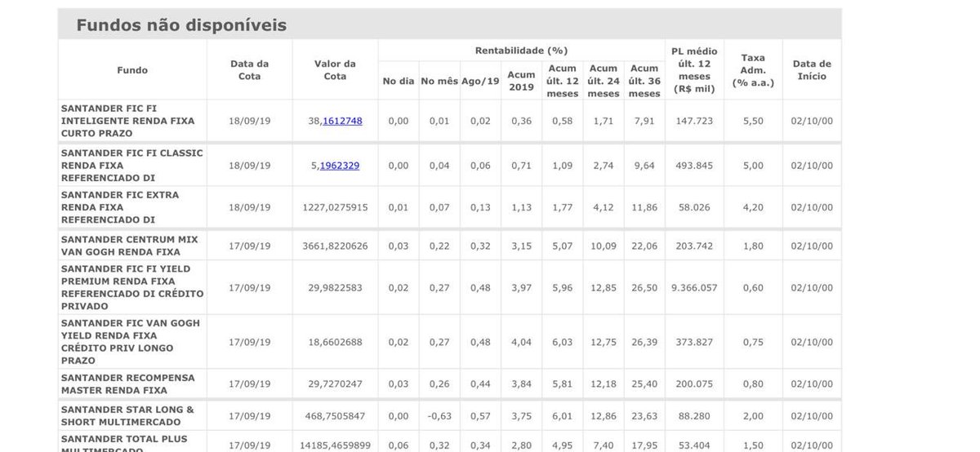The height and width of the screenshot is (452, 980).
Task: Click the No dia column header
Action: pos(399,82)
